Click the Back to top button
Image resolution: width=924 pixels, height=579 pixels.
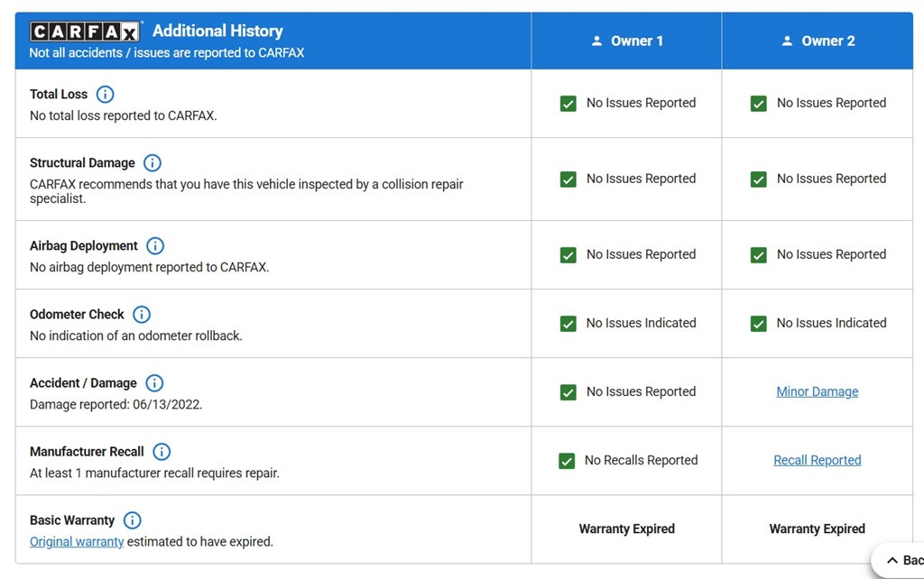[x=898, y=560]
